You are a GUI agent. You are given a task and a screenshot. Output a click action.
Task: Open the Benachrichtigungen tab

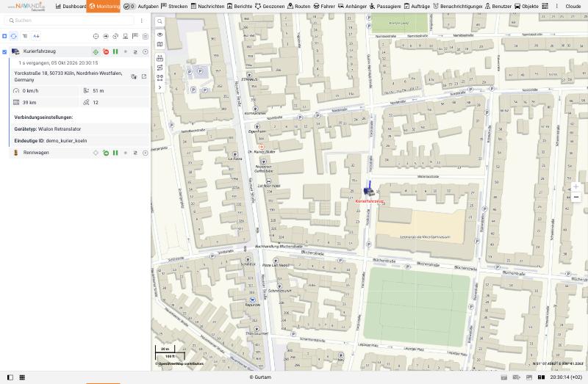457,7
